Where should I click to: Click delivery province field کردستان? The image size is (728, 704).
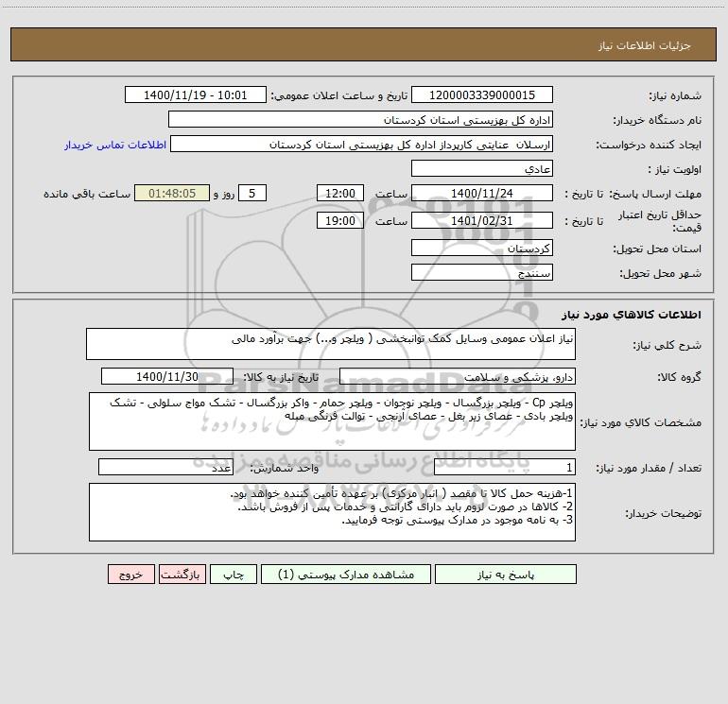pyautogui.click(x=482, y=248)
